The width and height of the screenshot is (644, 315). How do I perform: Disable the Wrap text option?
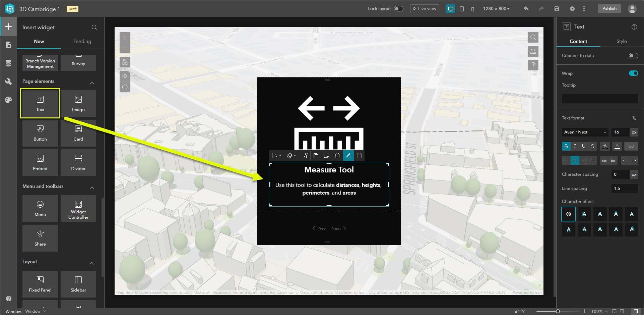tap(634, 73)
